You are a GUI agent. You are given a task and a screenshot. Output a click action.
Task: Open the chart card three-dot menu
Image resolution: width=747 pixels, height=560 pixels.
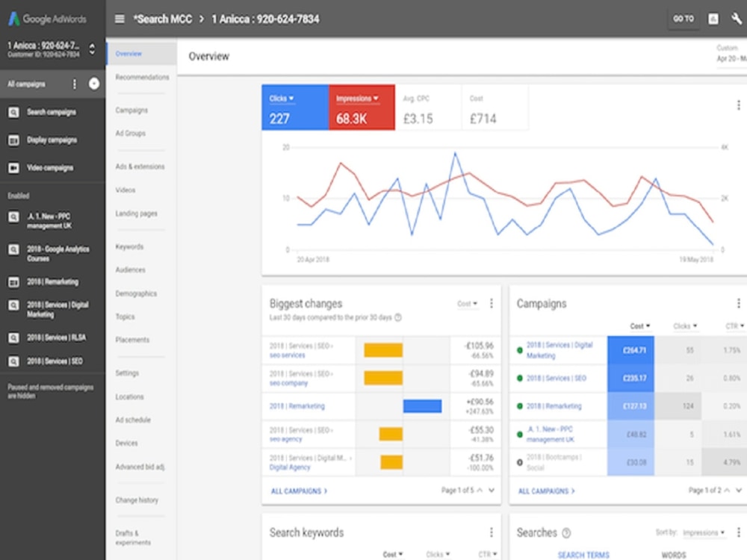point(739,105)
